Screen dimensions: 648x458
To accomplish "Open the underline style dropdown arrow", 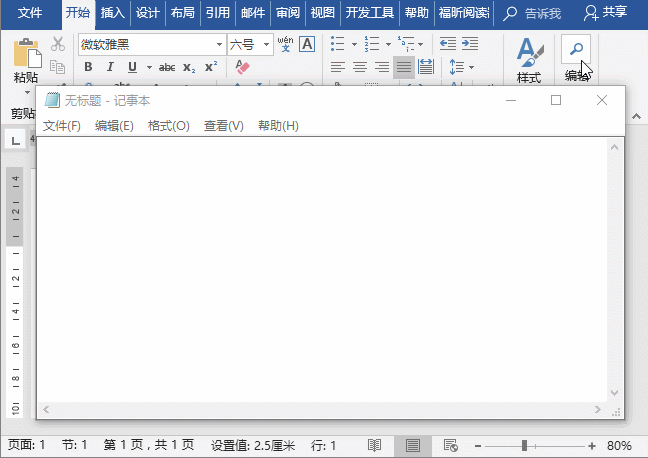I will point(149,67).
